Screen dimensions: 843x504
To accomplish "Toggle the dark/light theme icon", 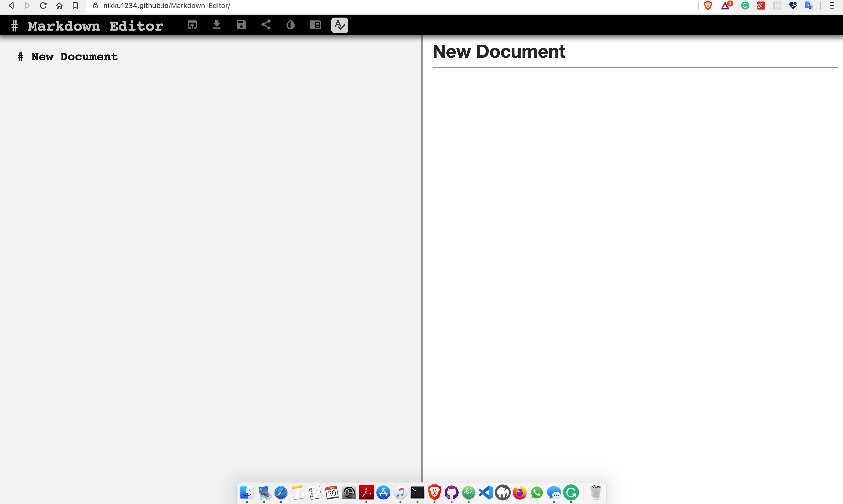I will click(290, 25).
